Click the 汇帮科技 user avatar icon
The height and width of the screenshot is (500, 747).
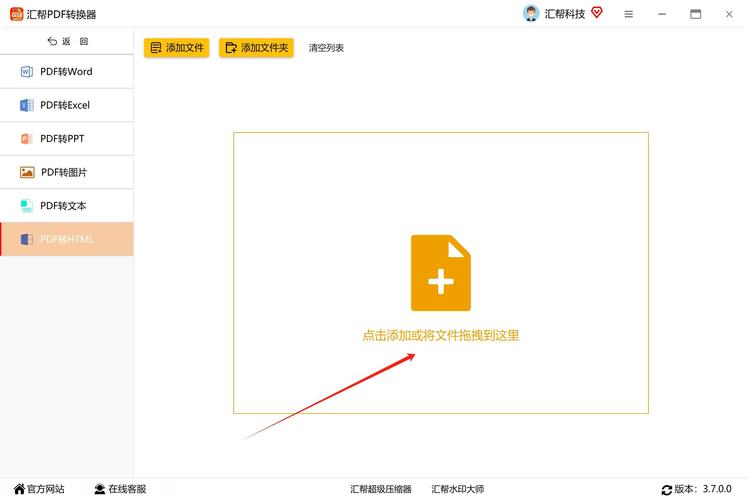point(531,14)
